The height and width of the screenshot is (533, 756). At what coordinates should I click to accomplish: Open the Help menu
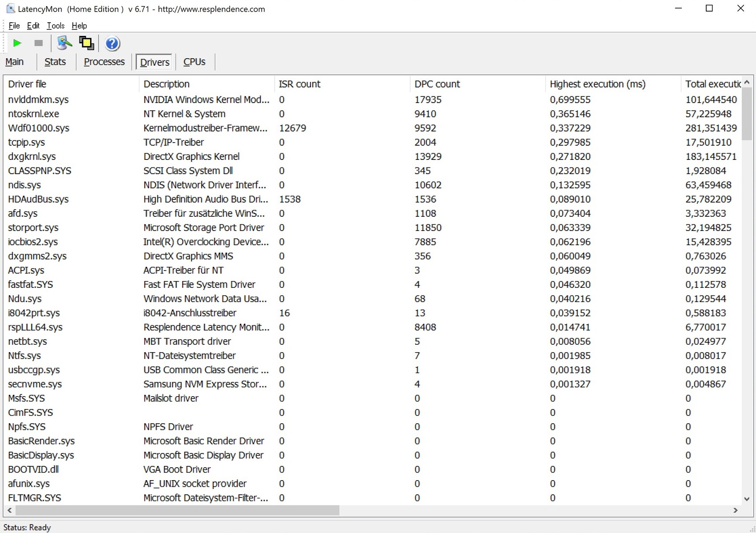point(80,26)
